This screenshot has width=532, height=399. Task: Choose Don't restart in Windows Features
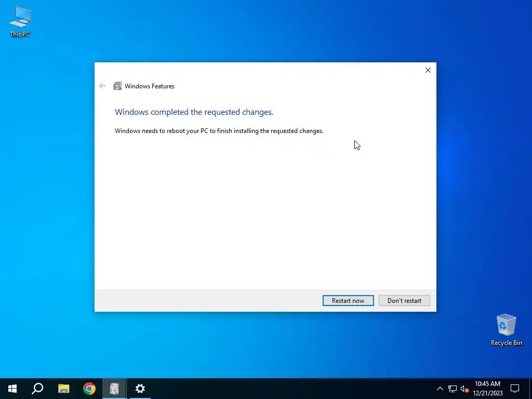404,301
